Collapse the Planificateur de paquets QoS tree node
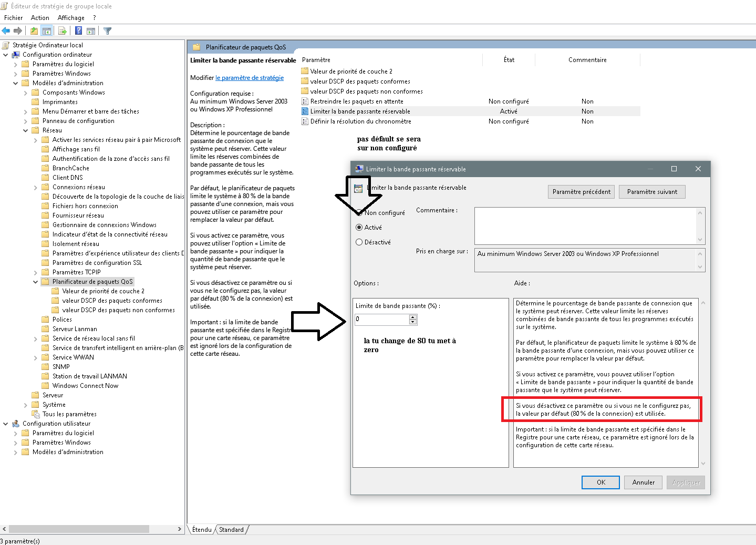This screenshot has width=756, height=545. (x=36, y=282)
